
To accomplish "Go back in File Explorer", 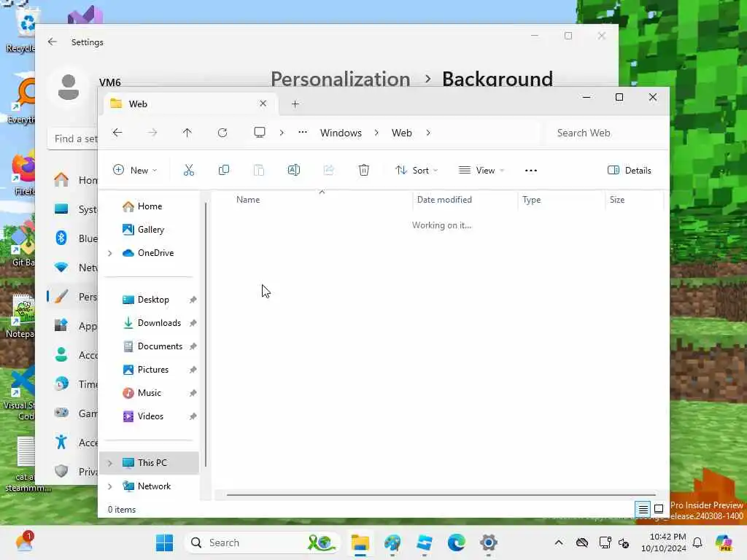I will [x=117, y=133].
